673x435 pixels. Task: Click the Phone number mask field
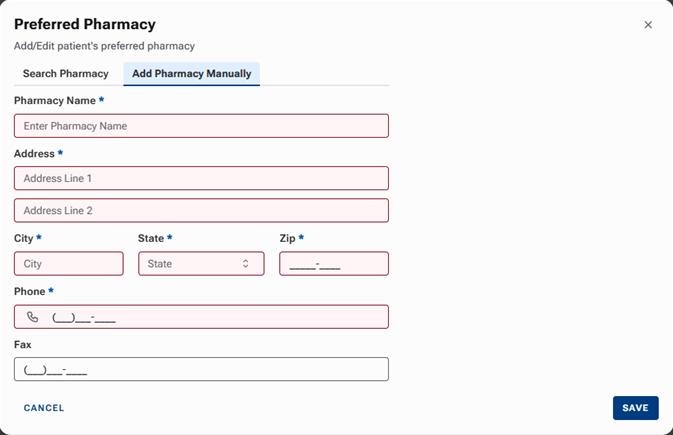215,317
